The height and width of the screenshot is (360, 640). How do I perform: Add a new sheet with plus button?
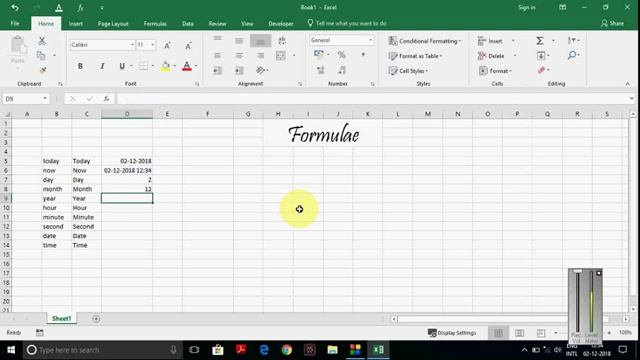[96, 319]
